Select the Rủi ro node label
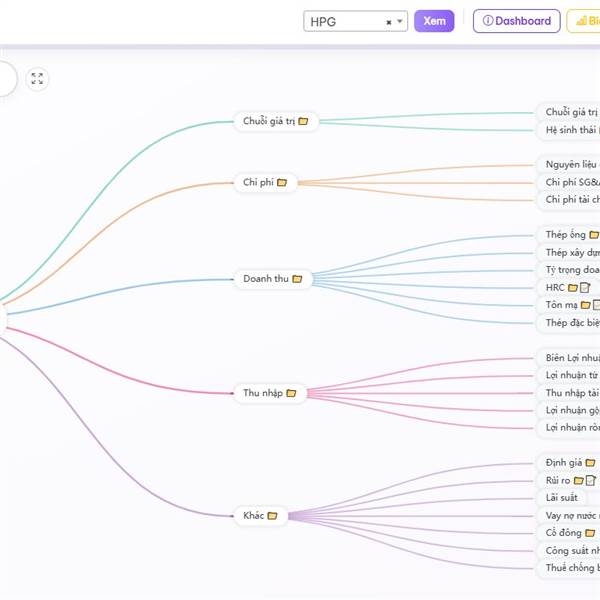600x600 pixels. 558,480
